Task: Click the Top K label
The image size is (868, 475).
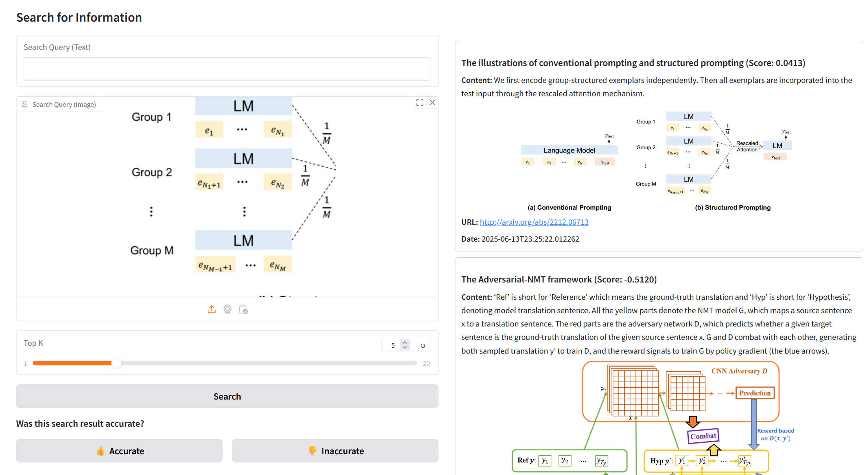Action: 33,343
